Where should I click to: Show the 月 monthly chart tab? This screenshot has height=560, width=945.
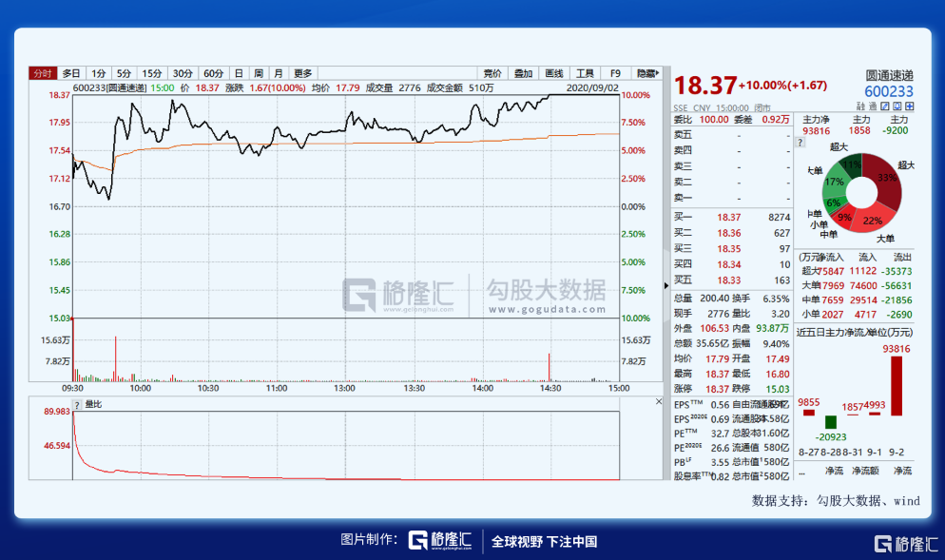(x=279, y=73)
